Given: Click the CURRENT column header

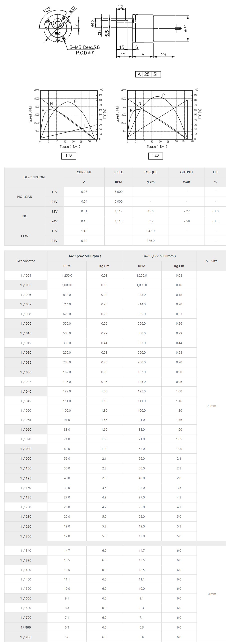Looking at the screenshot, I should tap(84, 172).
